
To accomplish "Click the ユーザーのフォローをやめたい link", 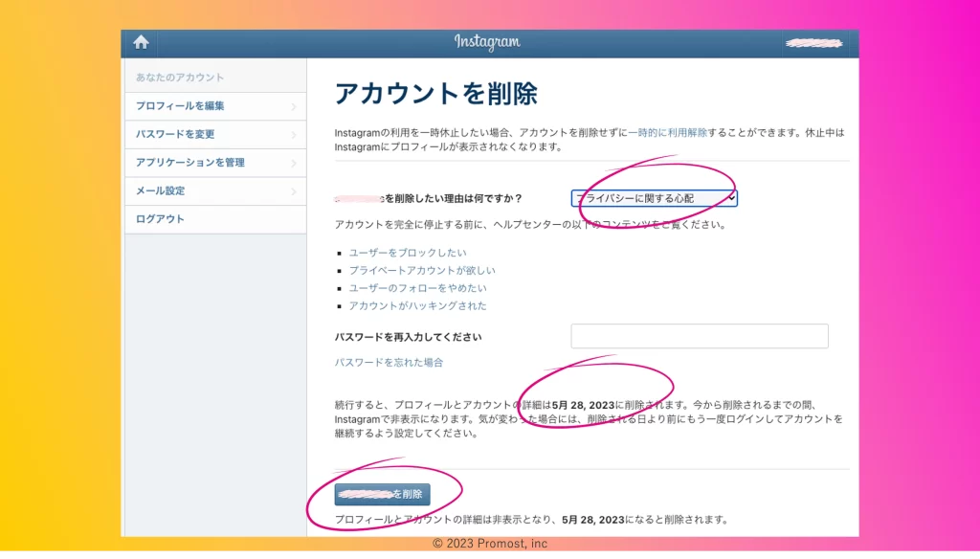I will pyautogui.click(x=417, y=288).
